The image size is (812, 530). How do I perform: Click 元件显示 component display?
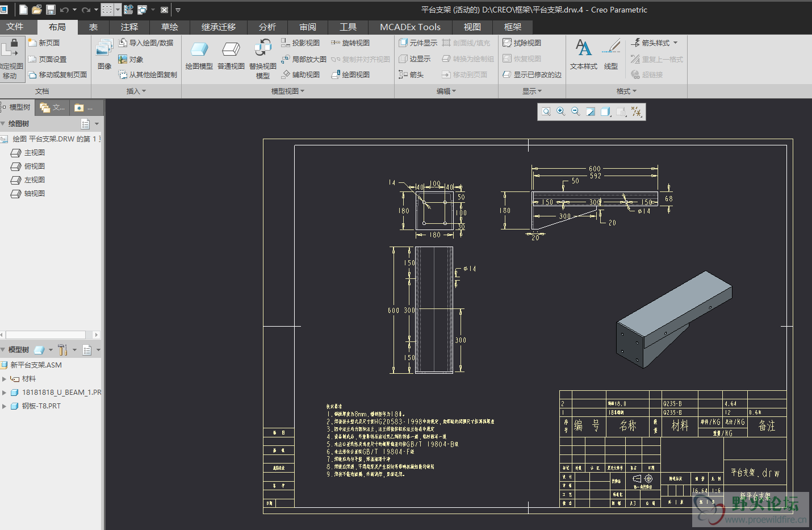coord(418,43)
